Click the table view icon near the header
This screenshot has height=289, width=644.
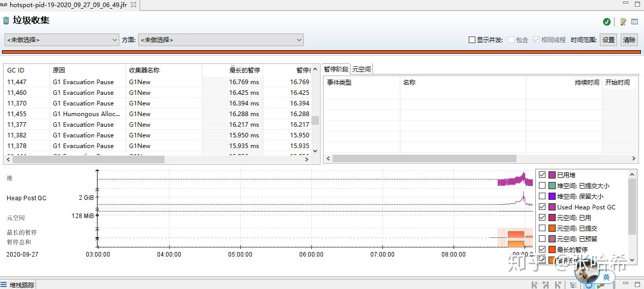pos(635,22)
